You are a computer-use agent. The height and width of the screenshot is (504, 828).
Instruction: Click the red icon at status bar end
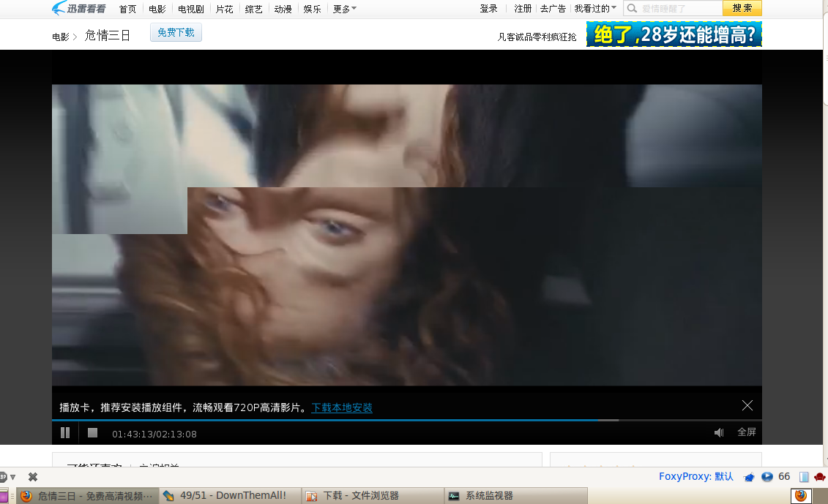pos(819,477)
